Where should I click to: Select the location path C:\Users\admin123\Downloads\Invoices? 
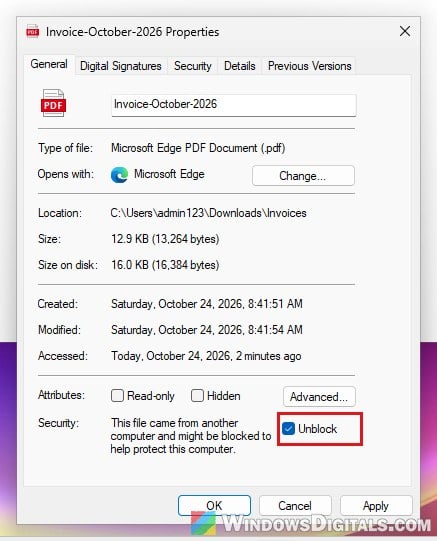point(208,213)
